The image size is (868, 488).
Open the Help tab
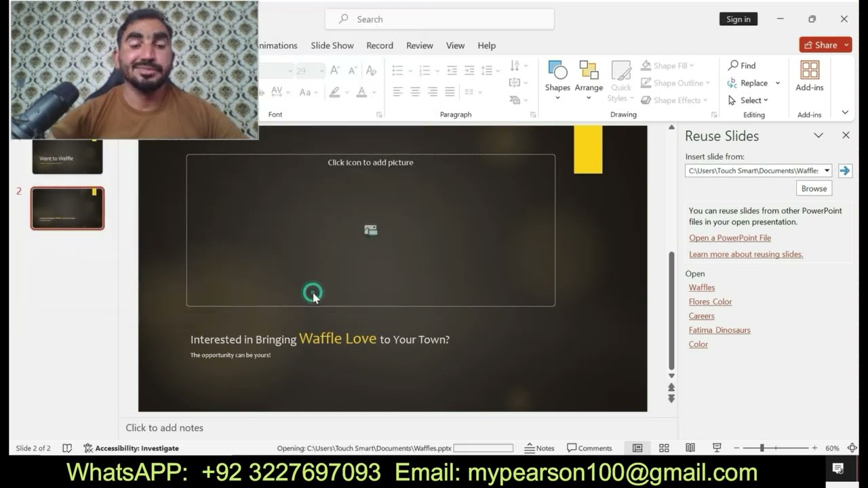[x=486, y=45]
